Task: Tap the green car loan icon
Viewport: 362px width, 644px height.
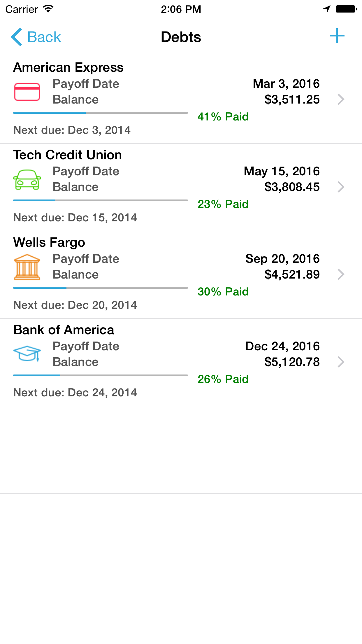Action: [27, 179]
